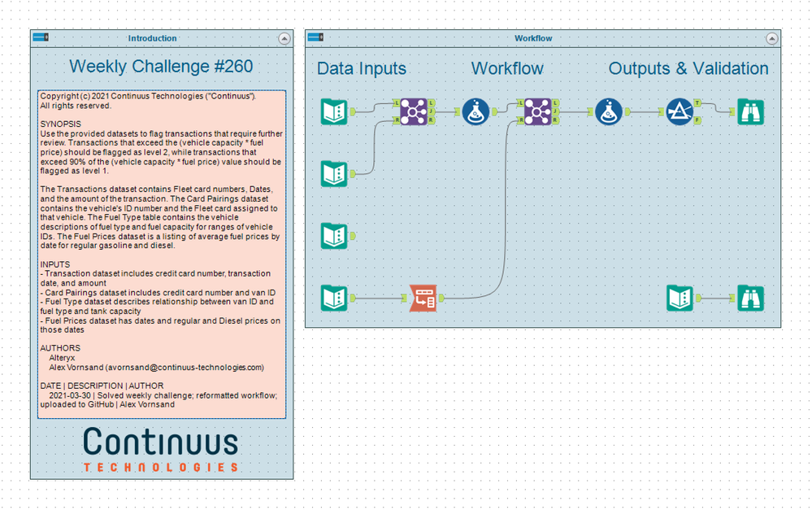The width and height of the screenshot is (812, 510).
Task: Select the first Join tool
Action: pos(415,112)
